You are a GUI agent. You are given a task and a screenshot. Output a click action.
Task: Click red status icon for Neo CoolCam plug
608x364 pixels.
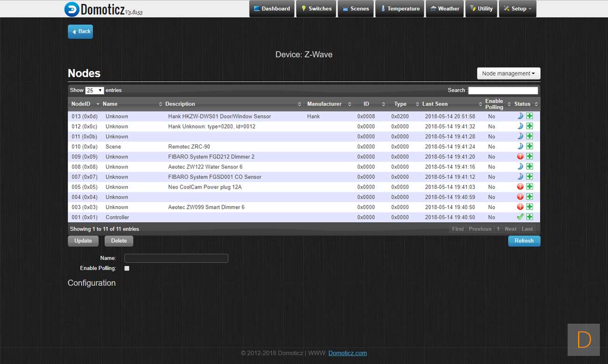coord(520,187)
